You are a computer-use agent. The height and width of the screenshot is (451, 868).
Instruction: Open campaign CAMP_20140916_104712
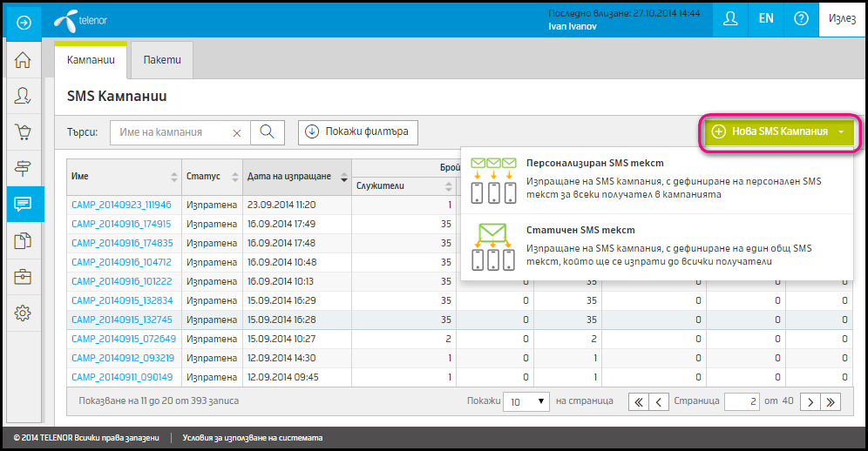pos(121,262)
